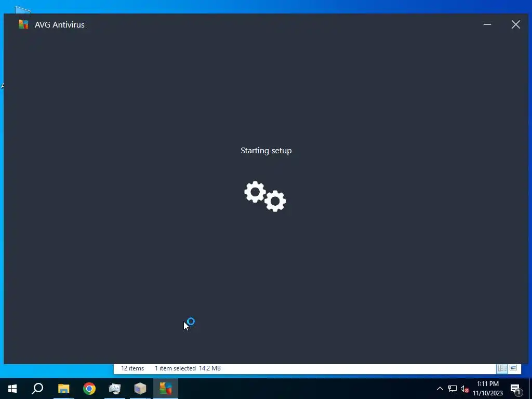Screen dimensions: 532x399
Task: Show hidden system tray icons
Action: click(x=440, y=389)
